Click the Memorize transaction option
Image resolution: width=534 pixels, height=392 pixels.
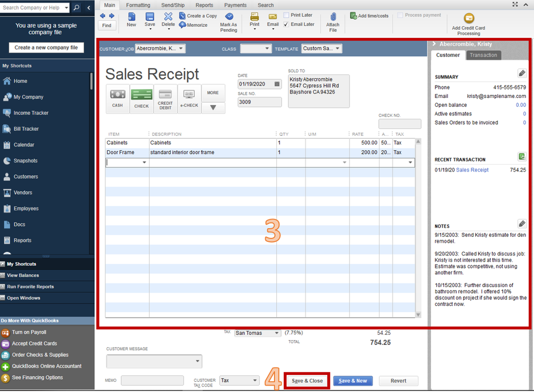tap(193, 25)
